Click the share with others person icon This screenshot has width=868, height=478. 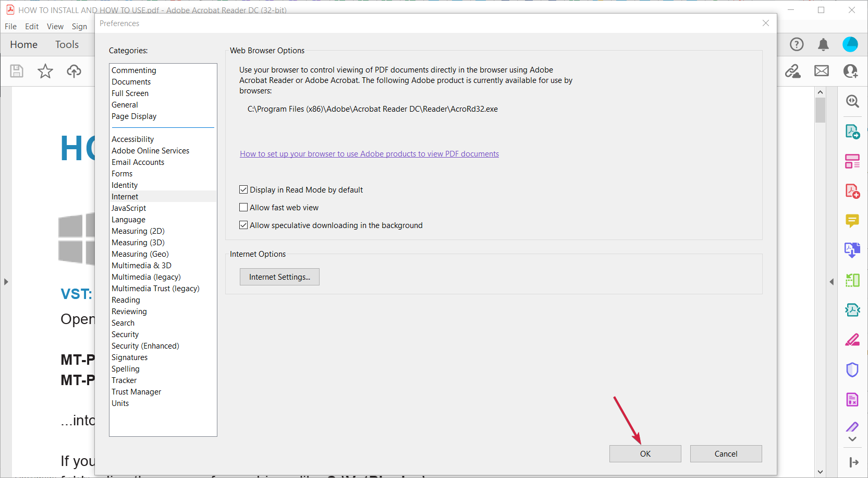pyautogui.click(x=850, y=71)
